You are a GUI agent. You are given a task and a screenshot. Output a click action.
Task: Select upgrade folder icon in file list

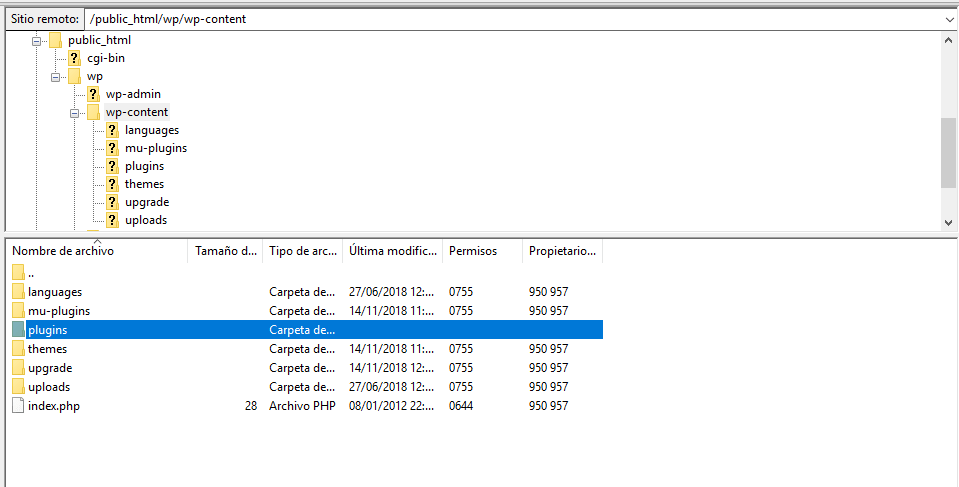(x=18, y=367)
